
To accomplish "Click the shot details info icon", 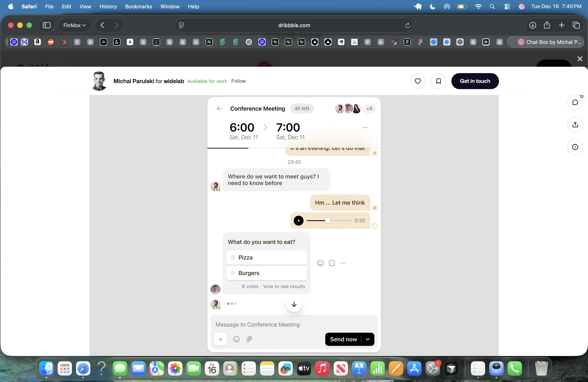I will point(575,147).
